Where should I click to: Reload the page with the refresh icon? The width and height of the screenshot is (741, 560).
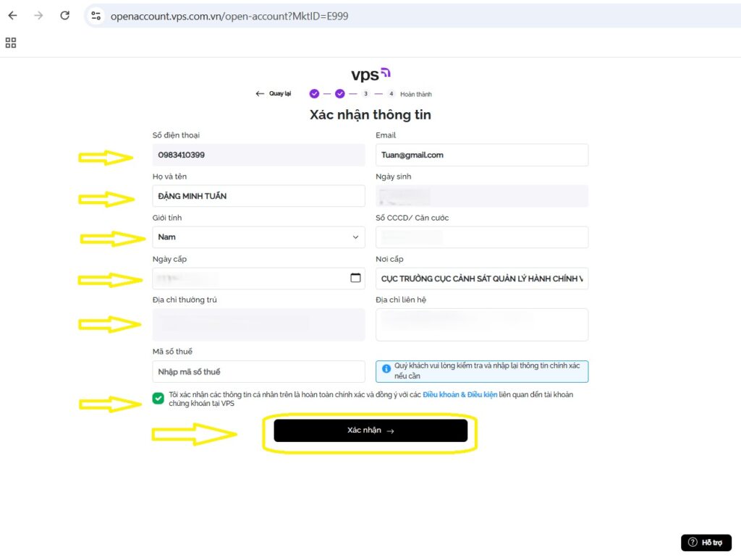(x=64, y=16)
